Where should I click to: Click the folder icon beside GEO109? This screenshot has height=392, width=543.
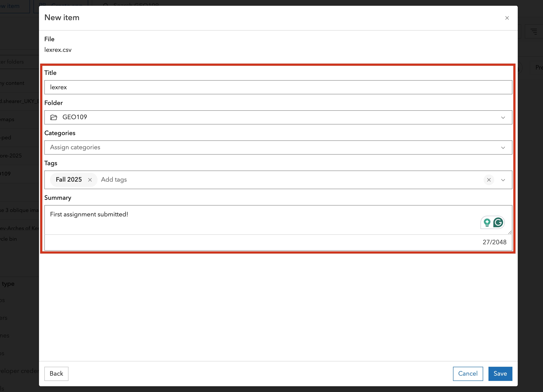coord(54,117)
